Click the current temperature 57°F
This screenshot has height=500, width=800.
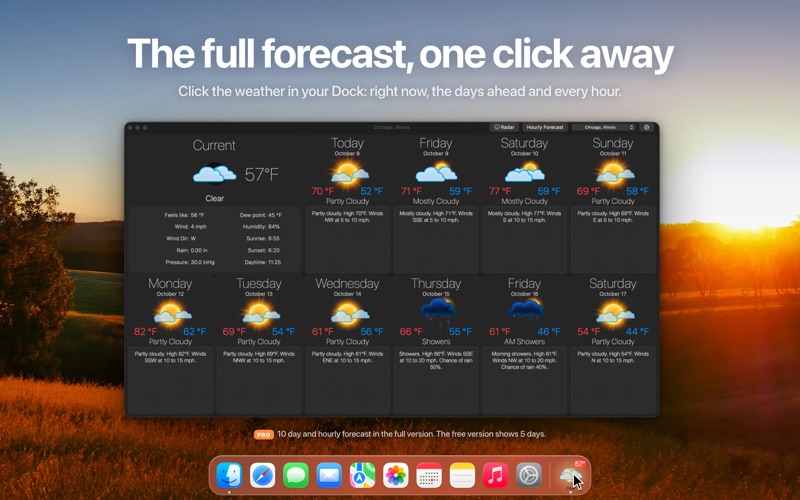point(262,174)
